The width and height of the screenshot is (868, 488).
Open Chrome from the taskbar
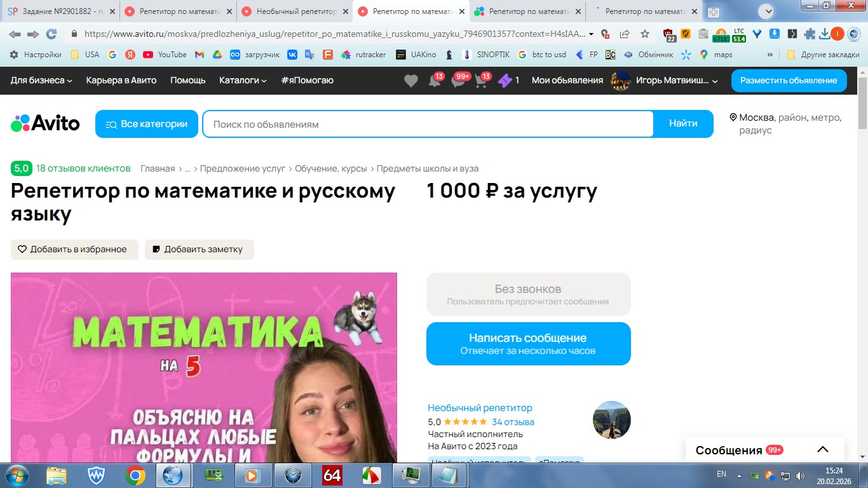[135, 475]
